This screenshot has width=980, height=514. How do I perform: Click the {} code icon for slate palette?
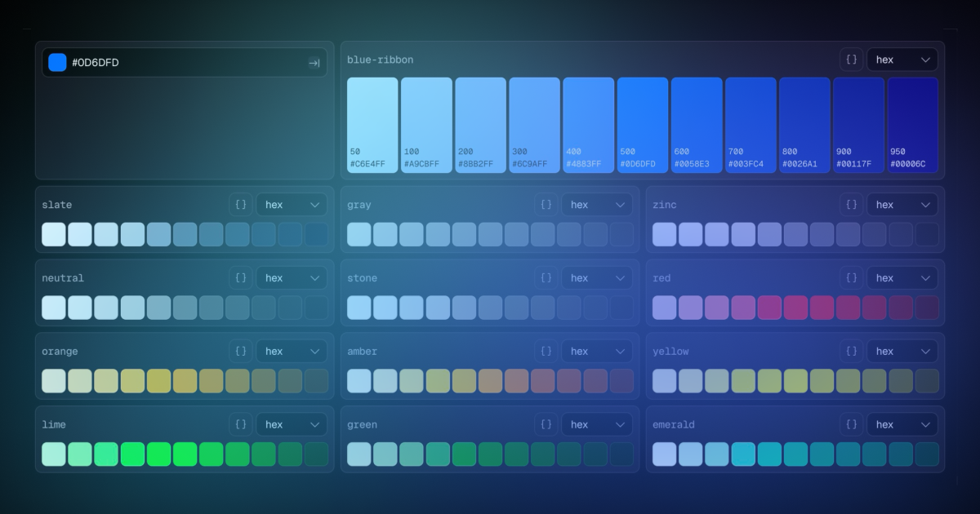(x=240, y=204)
